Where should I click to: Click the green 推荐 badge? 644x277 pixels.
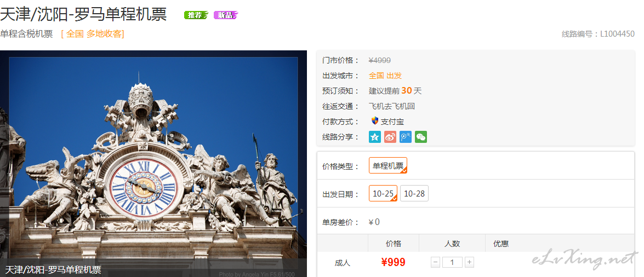(196, 15)
